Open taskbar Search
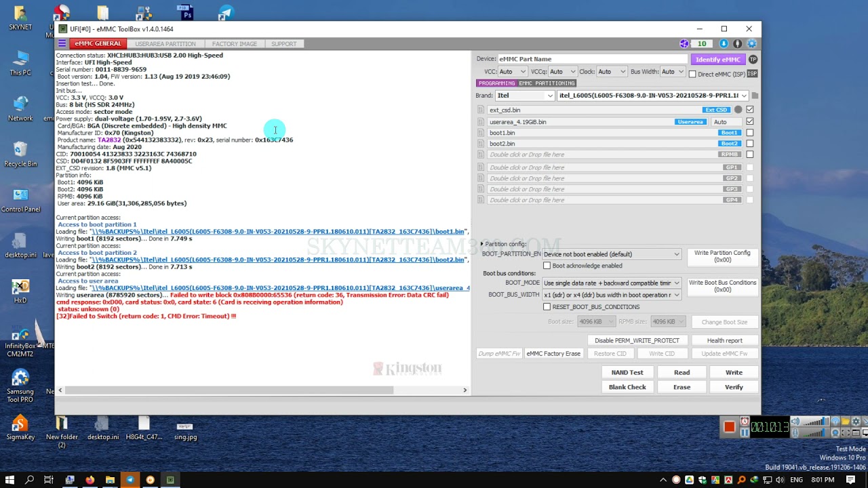The width and height of the screenshot is (868, 488). pyautogui.click(x=29, y=480)
